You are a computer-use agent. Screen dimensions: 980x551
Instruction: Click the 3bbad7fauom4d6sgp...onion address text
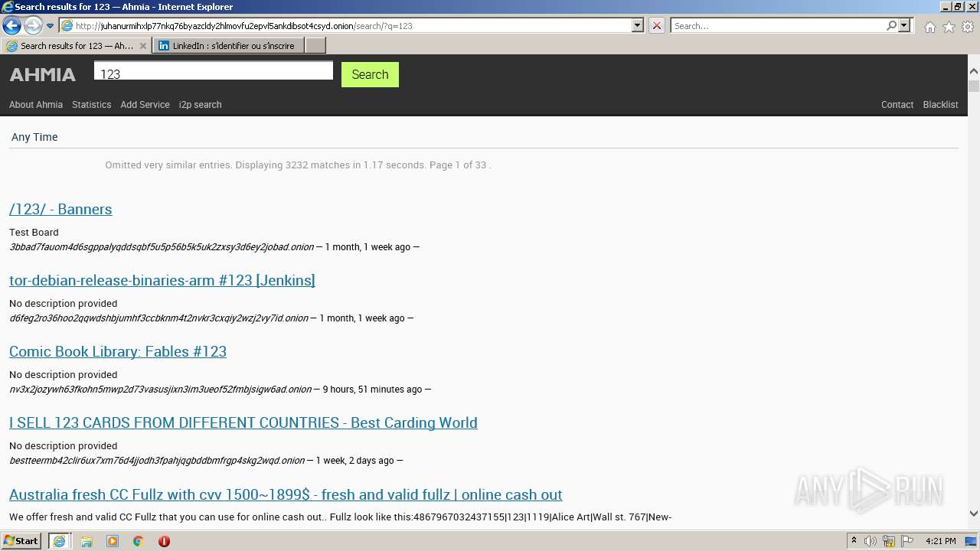[162, 247]
